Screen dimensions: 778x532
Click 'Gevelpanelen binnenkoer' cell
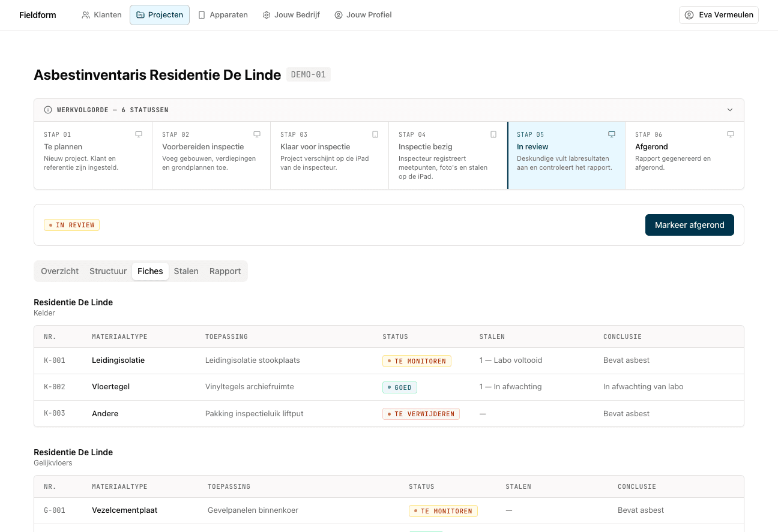tap(253, 510)
